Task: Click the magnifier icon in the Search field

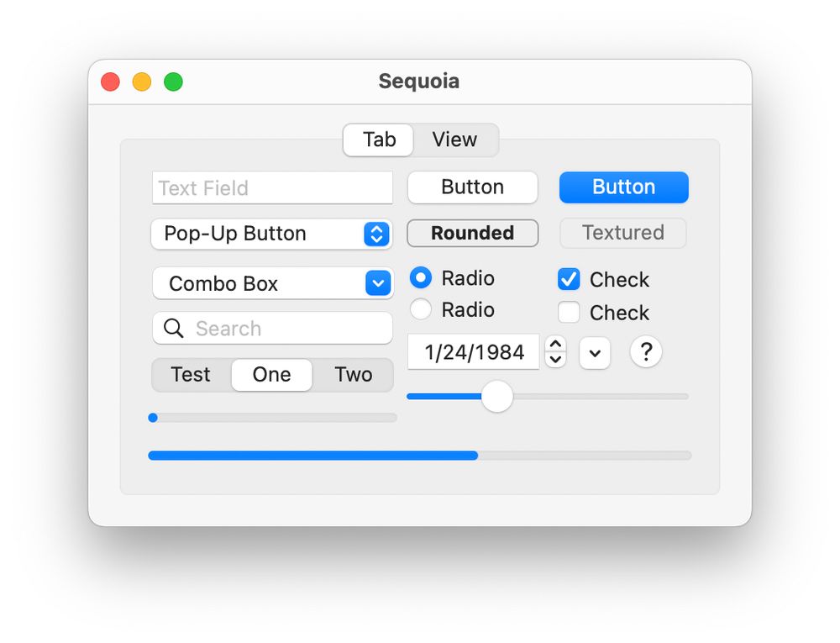Action: 174,328
